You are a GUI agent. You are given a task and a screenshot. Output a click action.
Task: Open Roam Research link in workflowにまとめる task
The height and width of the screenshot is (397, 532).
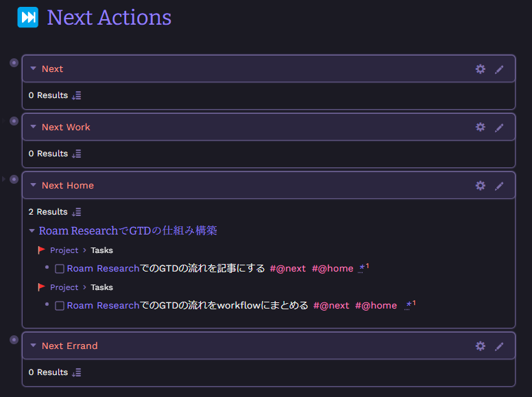(x=103, y=305)
